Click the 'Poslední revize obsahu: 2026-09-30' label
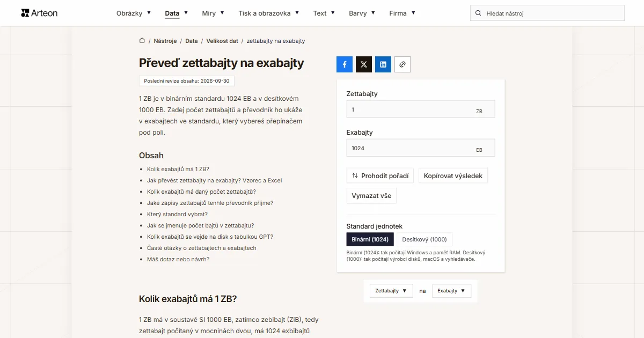The height and width of the screenshot is (338, 644). (187, 81)
